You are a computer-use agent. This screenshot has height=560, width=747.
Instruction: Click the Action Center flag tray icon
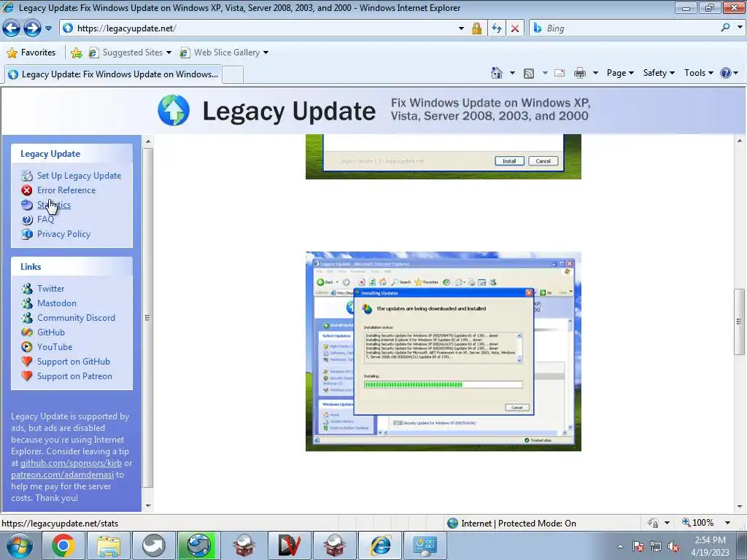(638, 547)
